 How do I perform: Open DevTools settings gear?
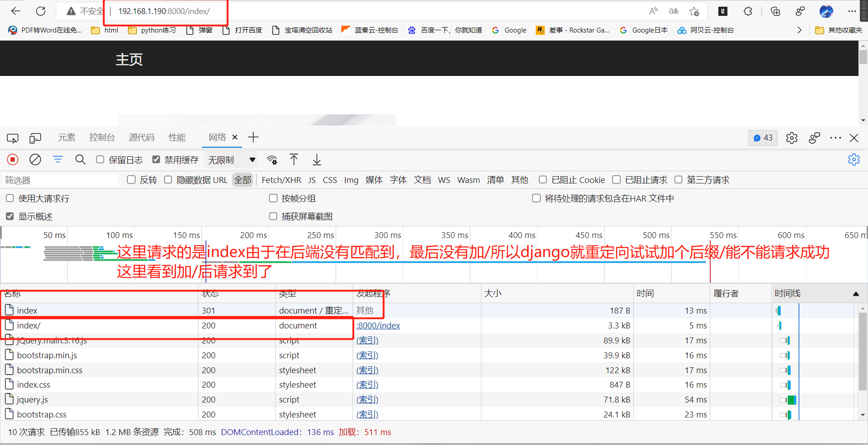[x=792, y=138]
